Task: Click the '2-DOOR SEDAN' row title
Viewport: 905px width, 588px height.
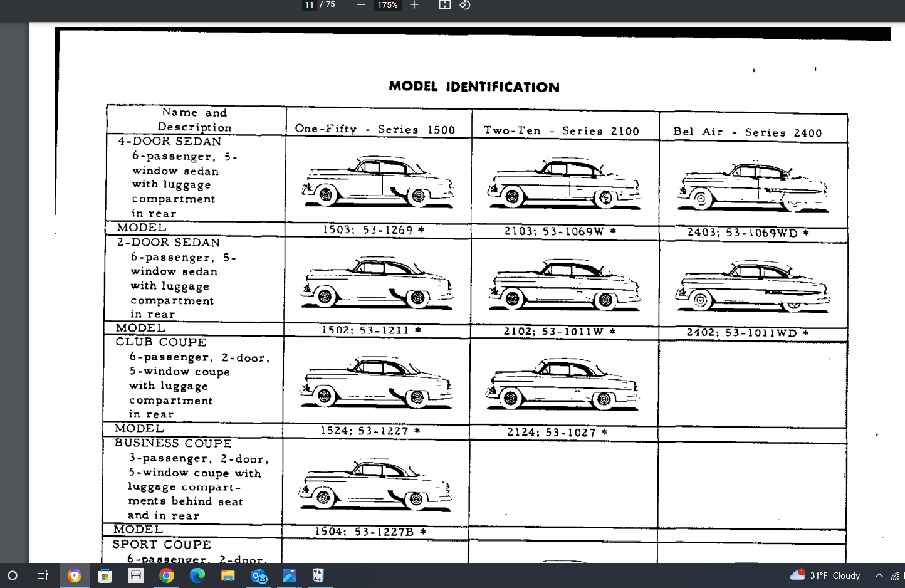Action: (x=169, y=243)
